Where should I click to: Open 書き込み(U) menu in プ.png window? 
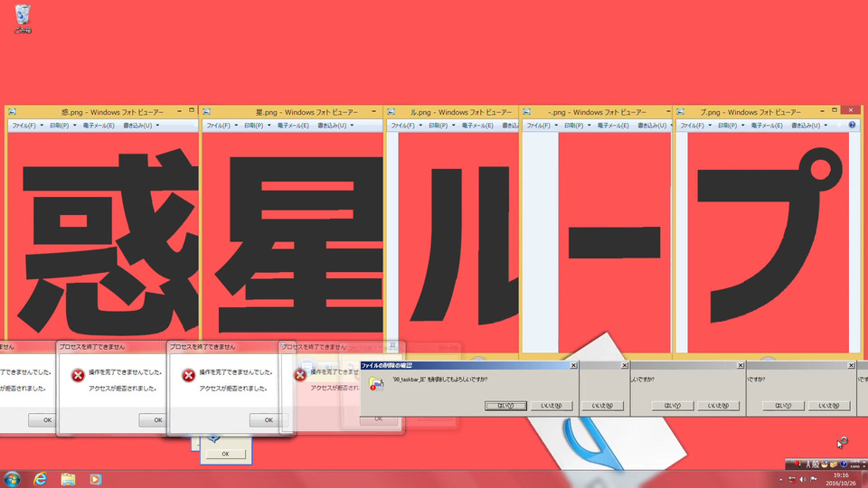(808, 126)
